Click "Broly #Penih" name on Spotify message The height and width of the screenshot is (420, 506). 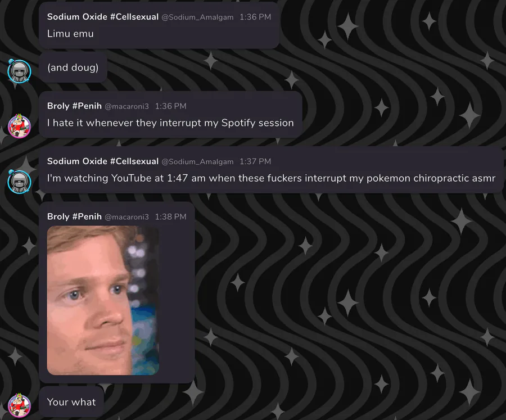coord(74,106)
